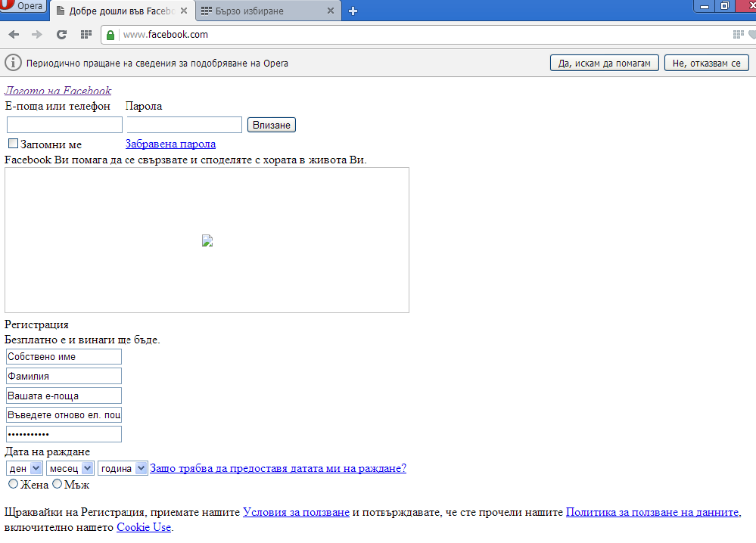Open Защо трябва да предоставя датата link
The height and width of the screenshot is (543, 756).
coord(278,468)
